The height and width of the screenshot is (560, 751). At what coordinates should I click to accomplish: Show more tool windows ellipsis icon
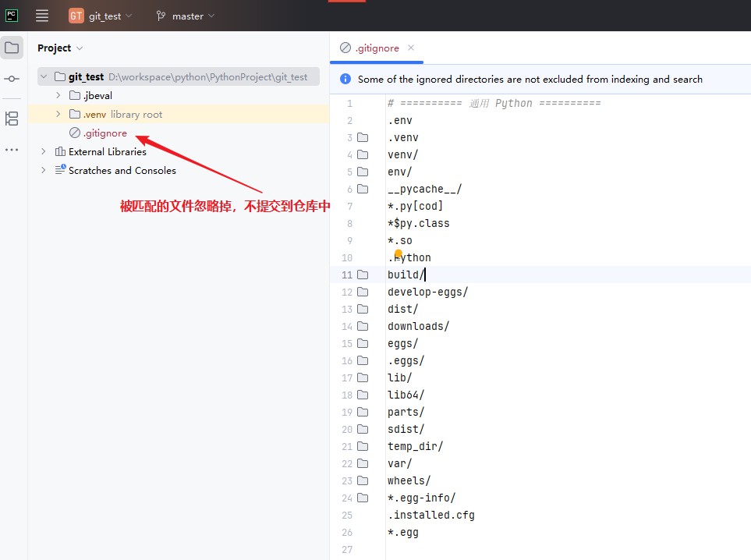[x=12, y=150]
